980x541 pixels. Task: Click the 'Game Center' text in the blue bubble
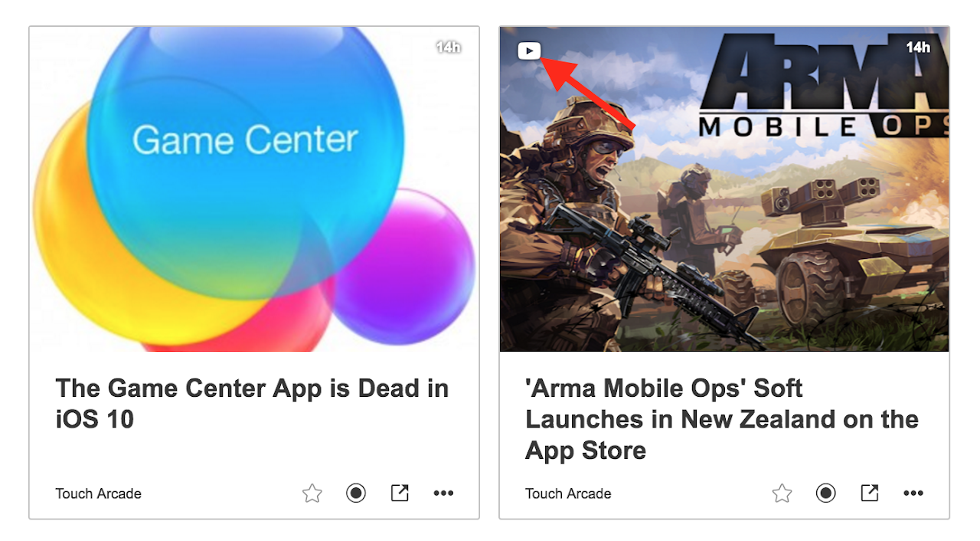[x=245, y=140]
